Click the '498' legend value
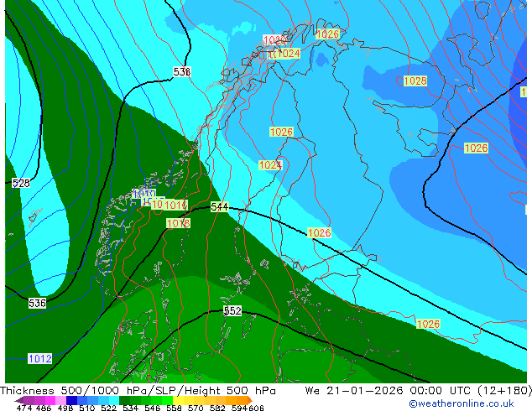The width and height of the screenshot is (532, 411). pos(65,408)
